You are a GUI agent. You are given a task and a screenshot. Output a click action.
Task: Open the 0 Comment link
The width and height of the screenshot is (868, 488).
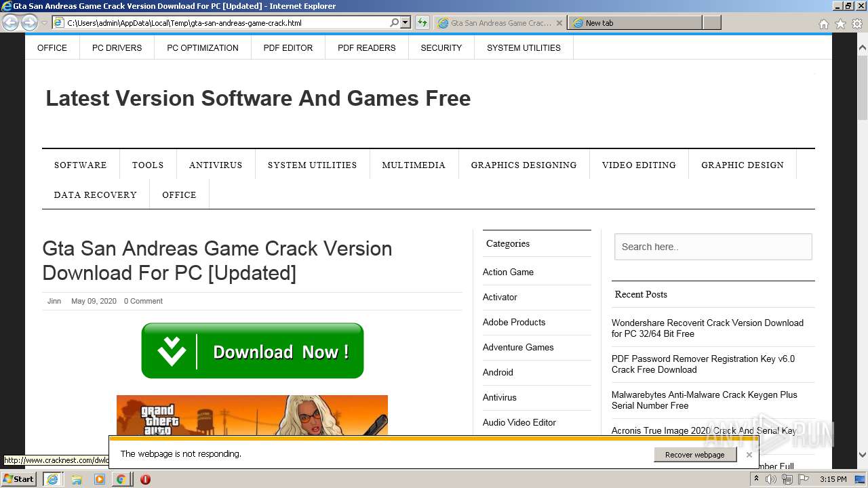(x=143, y=301)
